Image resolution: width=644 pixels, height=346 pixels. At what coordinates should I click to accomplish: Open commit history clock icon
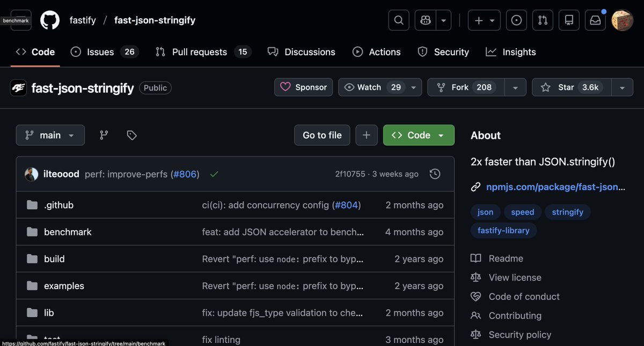[x=435, y=174]
